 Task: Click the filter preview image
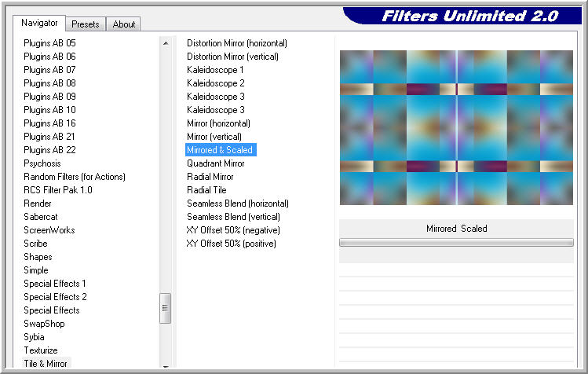click(456, 127)
